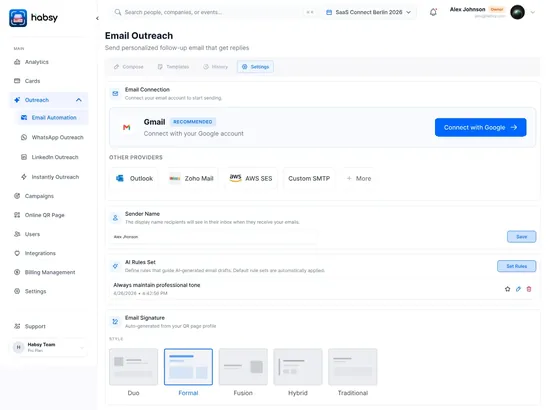Click the Email Connection envelope icon
The height and width of the screenshot is (410, 548).
(x=115, y=94)
